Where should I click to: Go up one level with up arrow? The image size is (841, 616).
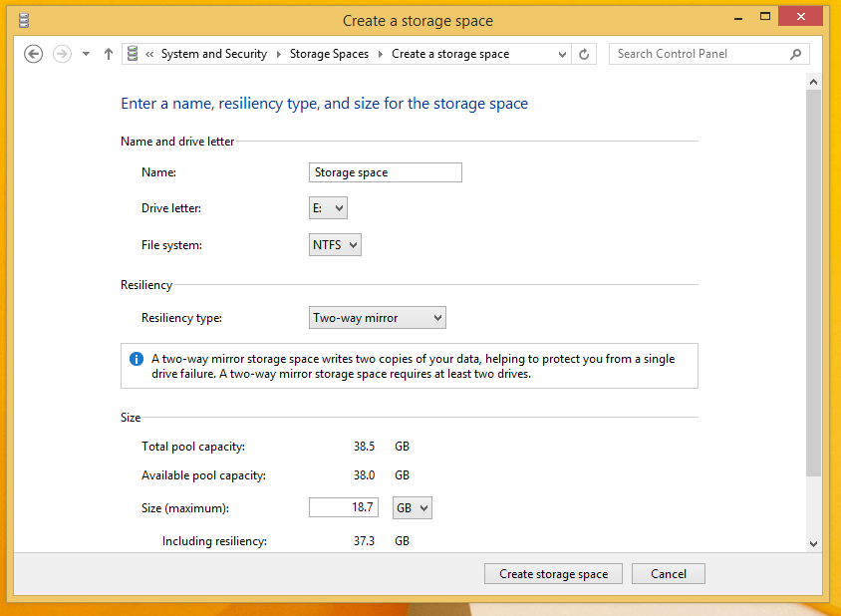tap(109, 54)
